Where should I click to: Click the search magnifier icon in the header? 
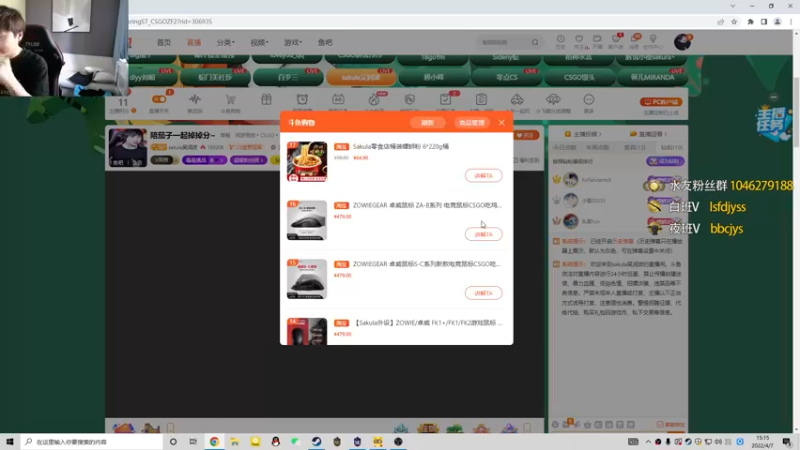click(x=535, y=42)
